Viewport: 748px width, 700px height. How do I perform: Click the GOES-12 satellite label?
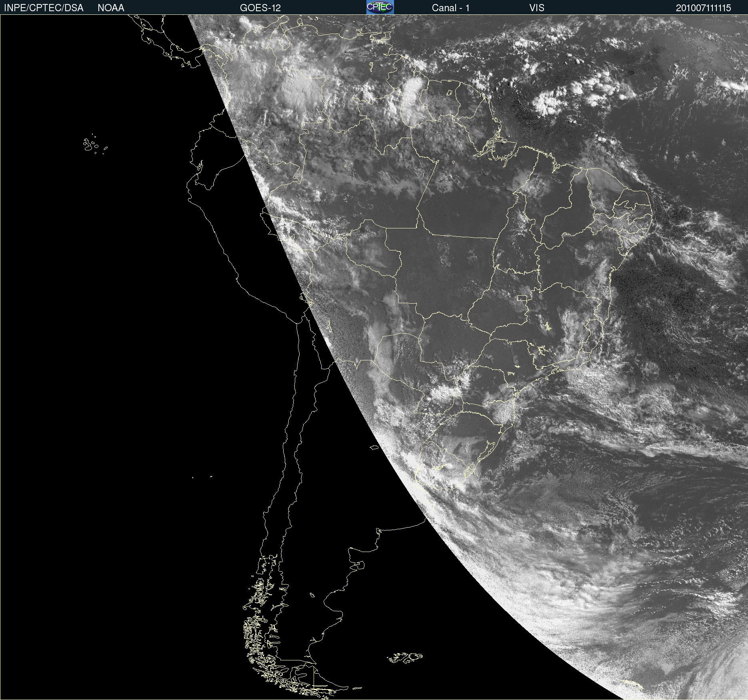260,8
